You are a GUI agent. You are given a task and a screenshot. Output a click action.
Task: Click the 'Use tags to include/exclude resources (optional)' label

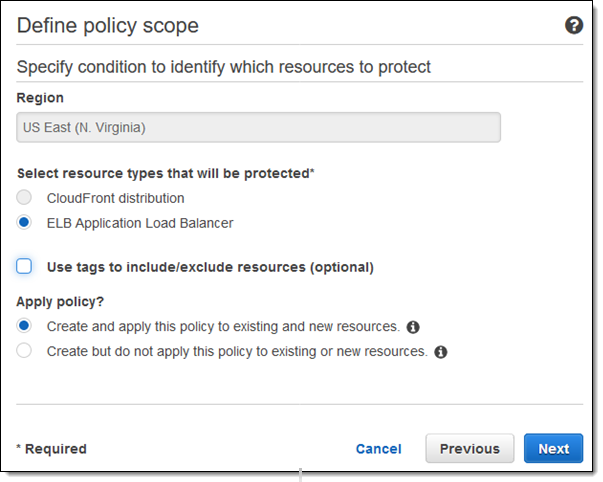tap(210, 267)
